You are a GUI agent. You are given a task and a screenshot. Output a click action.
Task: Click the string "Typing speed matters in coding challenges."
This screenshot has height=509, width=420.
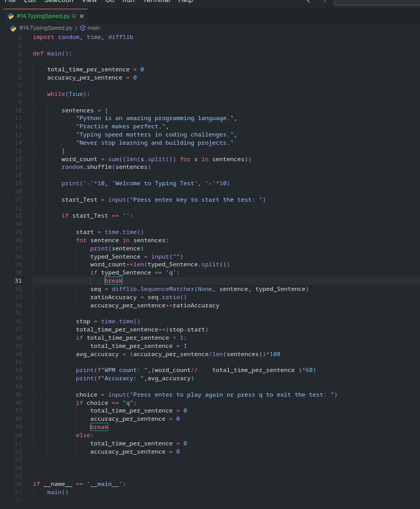(155, 134)
